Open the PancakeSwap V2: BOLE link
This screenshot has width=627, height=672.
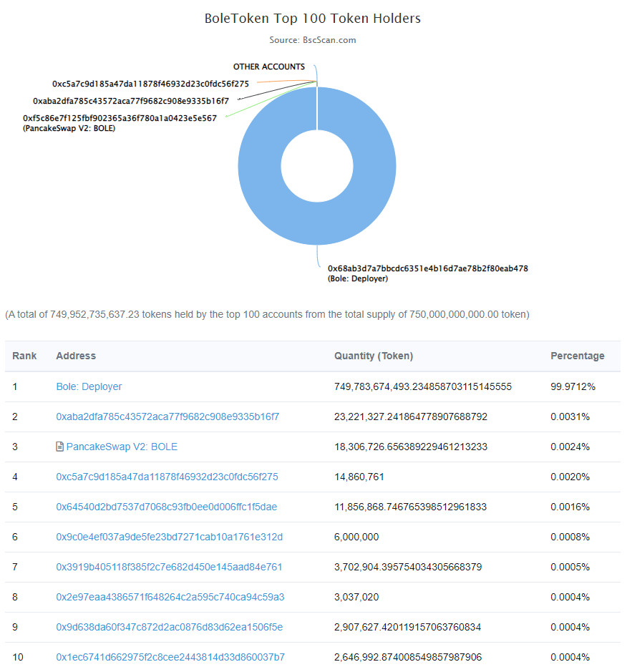click(x=122, y=447)
